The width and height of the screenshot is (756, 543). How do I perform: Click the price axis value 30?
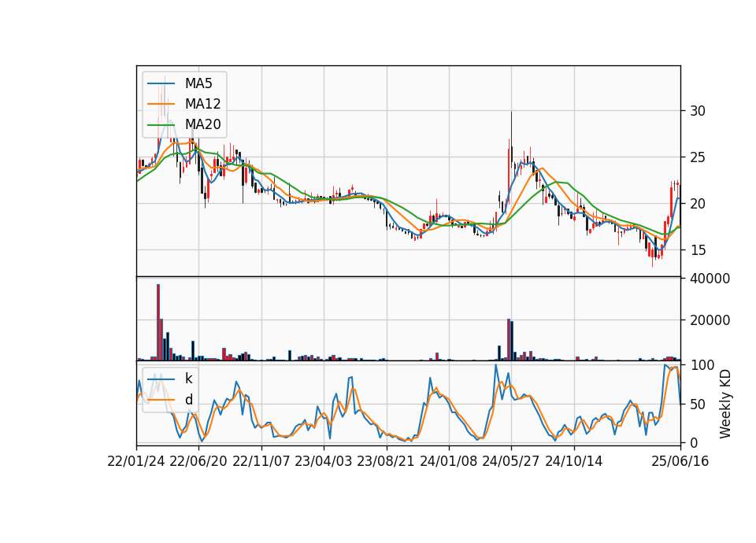pos(697,111)
